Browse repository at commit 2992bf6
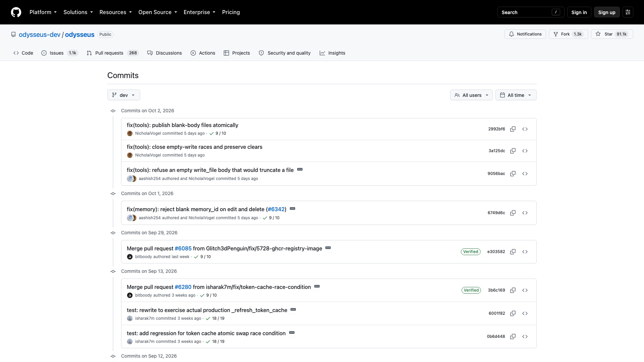Image resolution: width=644 pixels, height=362 pixels. tap(525, 129)
